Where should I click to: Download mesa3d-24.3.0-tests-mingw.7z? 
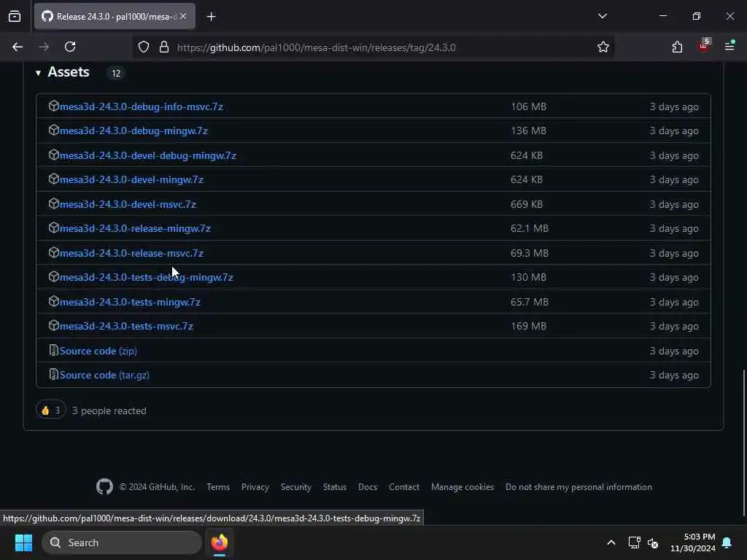coord(130,302)
